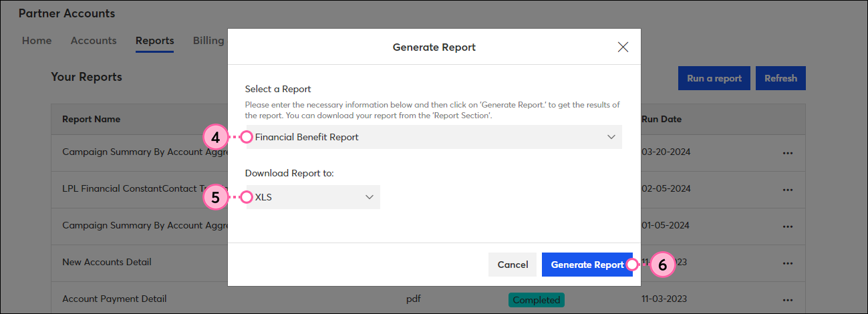Viewport: 868px width, 314px height.
Task: Click Account Payment Detail report name
Action: click(114, 299)
